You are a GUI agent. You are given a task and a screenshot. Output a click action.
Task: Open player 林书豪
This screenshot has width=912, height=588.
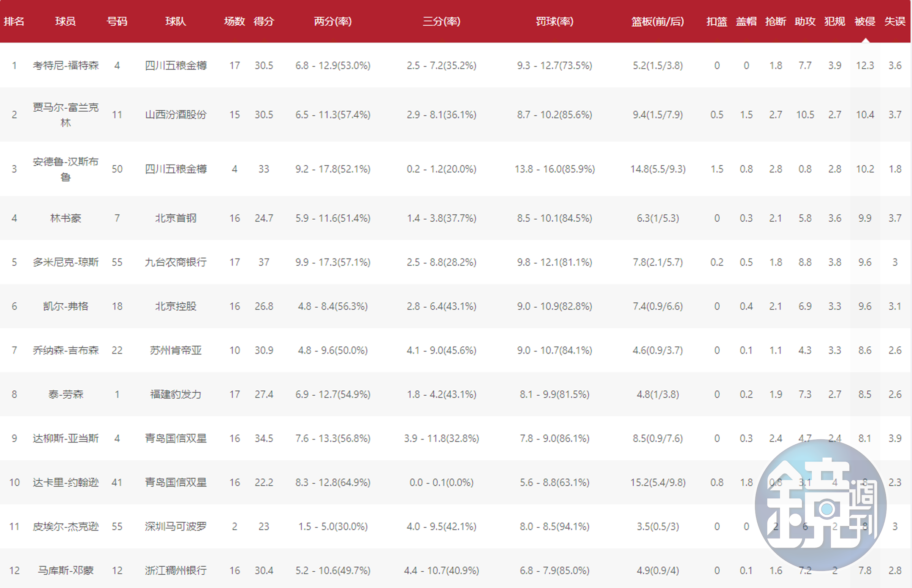[66, 218]
